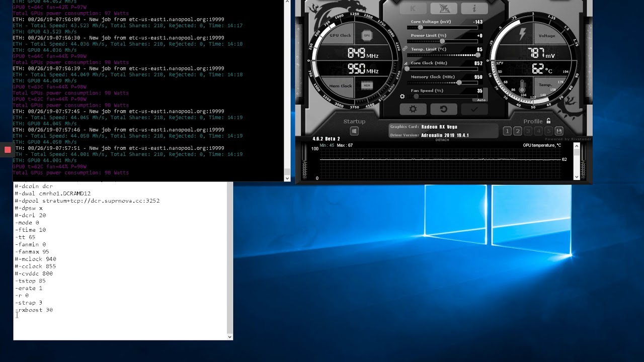Click the "-rxboost 30" line in config
Screen dimensions: 644x362
click(x=34, y=310)
